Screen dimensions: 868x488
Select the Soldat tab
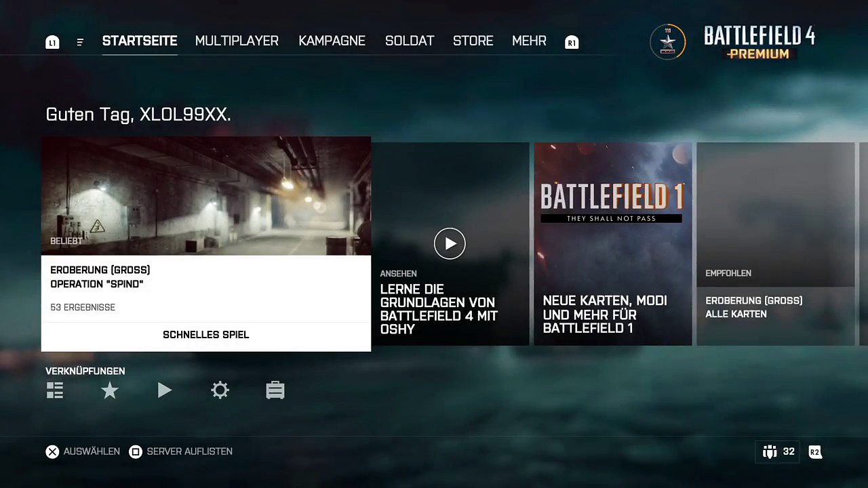pos(409,41)
